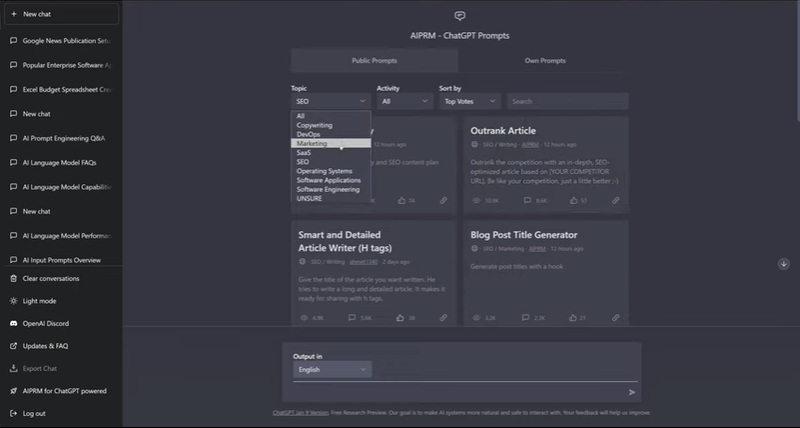The width and height of the screenshot is (800, 428).
Task: Open Google News Publication conversation
Action: [61, 41]
